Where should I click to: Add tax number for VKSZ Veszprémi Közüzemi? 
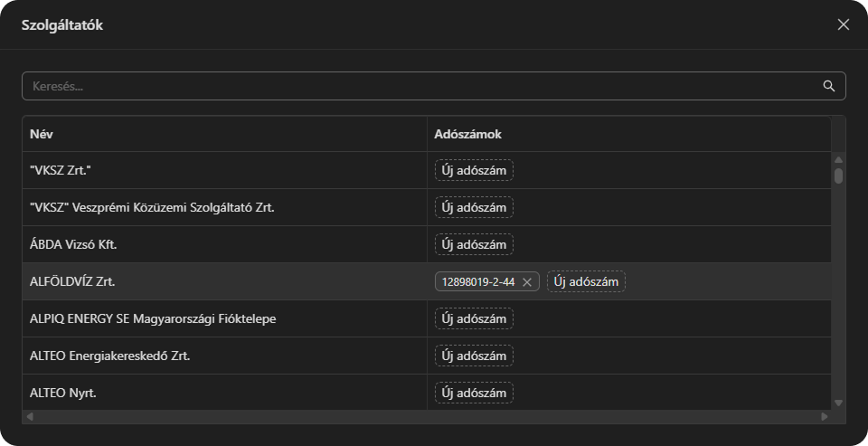(474, 207)
